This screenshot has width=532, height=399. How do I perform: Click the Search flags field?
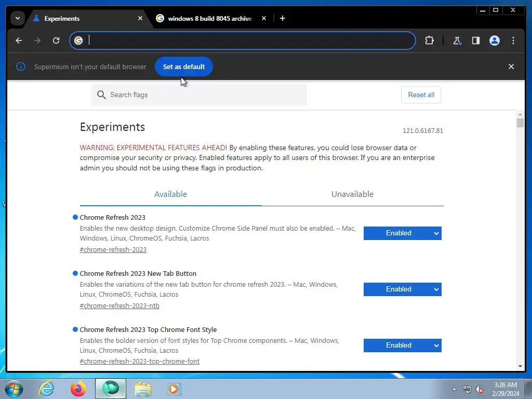pos(199,95)
